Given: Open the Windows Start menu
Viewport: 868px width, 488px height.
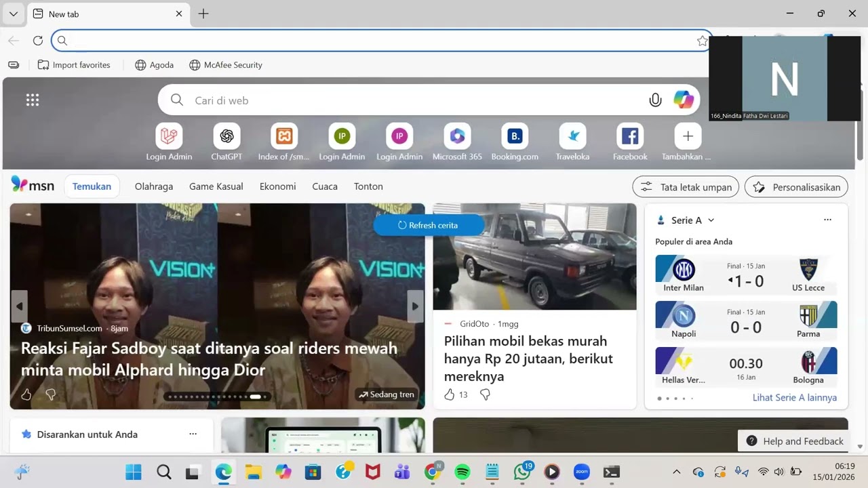Looking at the screenshot, I should click(x=134, y=472).
